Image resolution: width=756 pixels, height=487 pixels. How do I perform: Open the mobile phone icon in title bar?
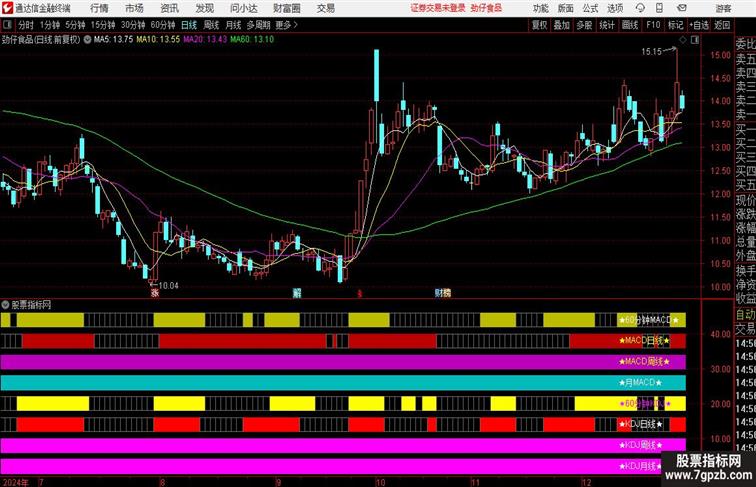(659, 8)
